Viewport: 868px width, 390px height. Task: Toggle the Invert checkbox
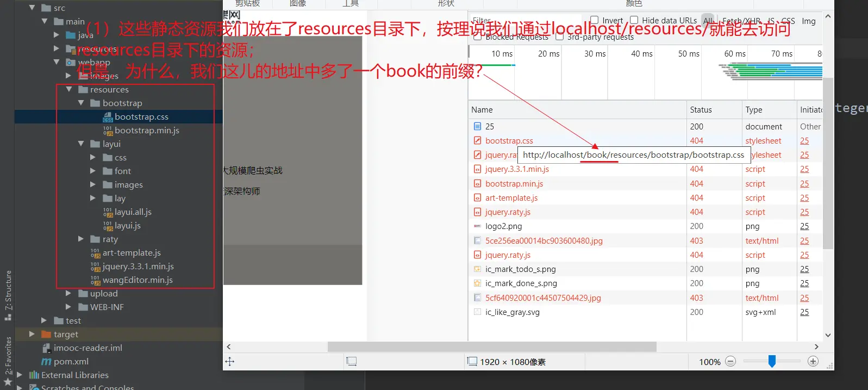point(594,20)
